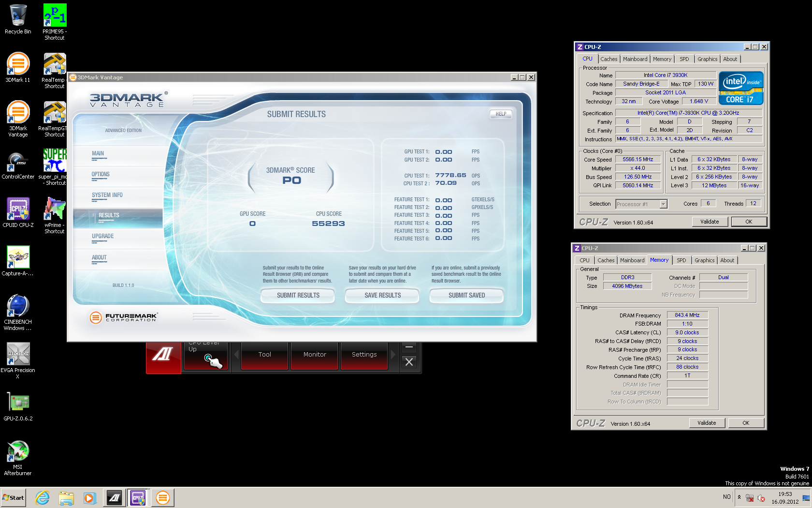Open Windows Media Player from taskbar
Image resolution: width=812 pixels, height=508 pixels.
coord(89,497)
